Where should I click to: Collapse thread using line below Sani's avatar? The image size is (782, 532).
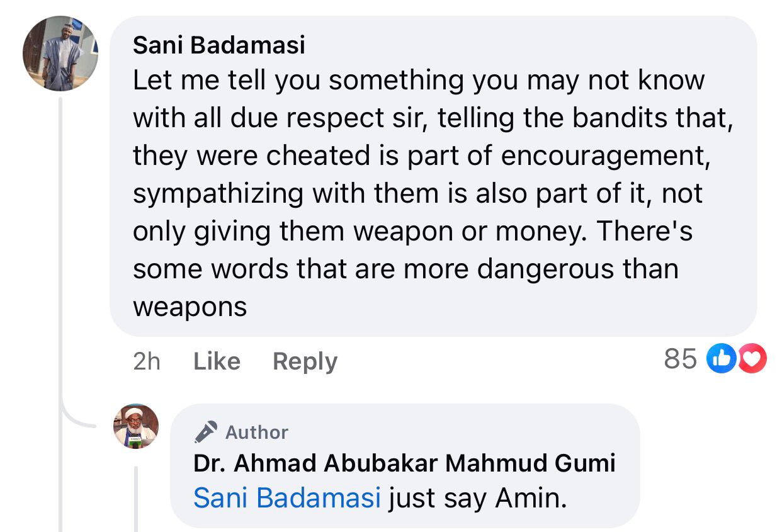click(61, 252)
